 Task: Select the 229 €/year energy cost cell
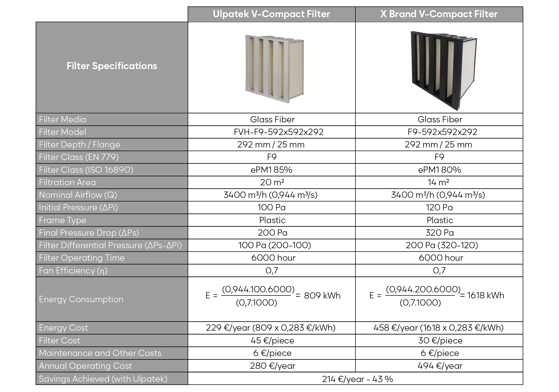271,328
